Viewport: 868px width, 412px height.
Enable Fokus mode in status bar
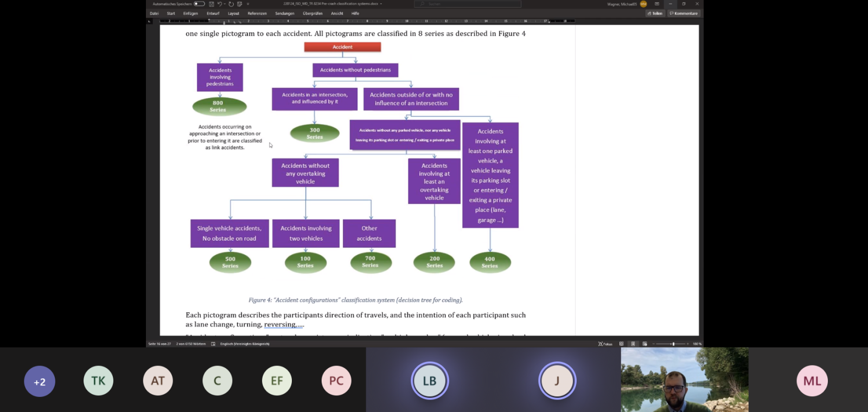pos(605,344)
